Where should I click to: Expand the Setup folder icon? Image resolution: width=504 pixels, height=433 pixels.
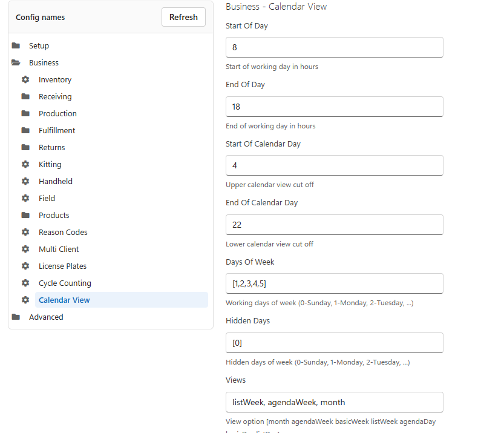coord(16,45)
